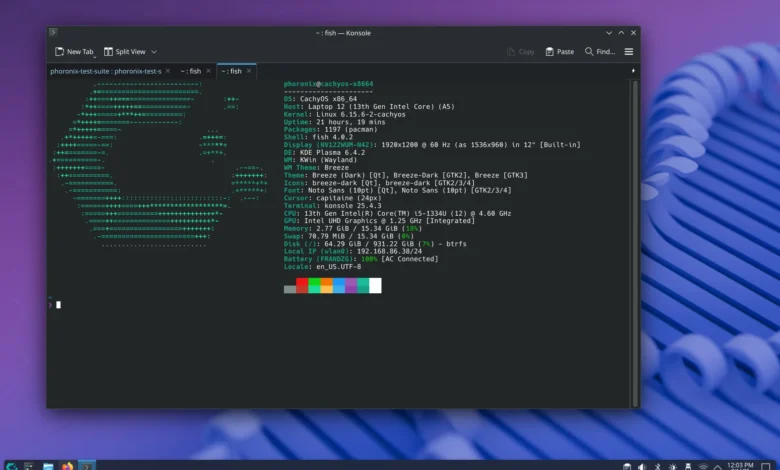Open the clock showing 12:03 PM

[x=740, y=466]
